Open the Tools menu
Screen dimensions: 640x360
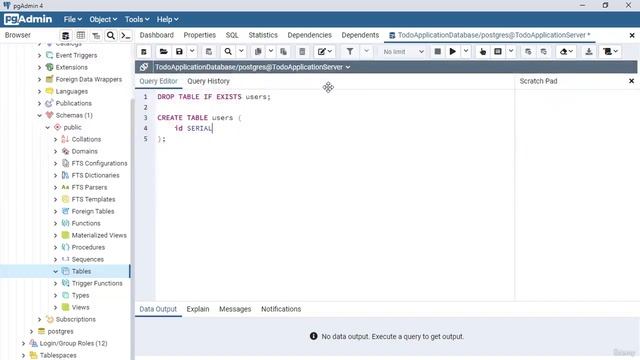coord(137,19)
